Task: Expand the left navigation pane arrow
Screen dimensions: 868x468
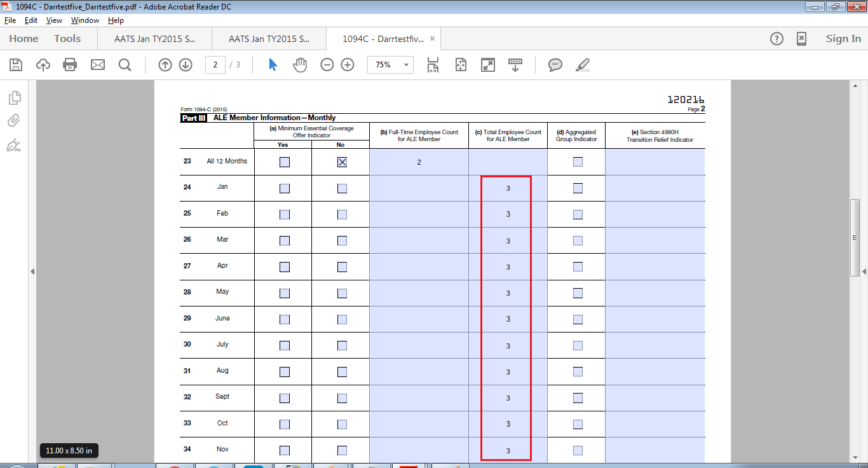Action: click(32, 272)
